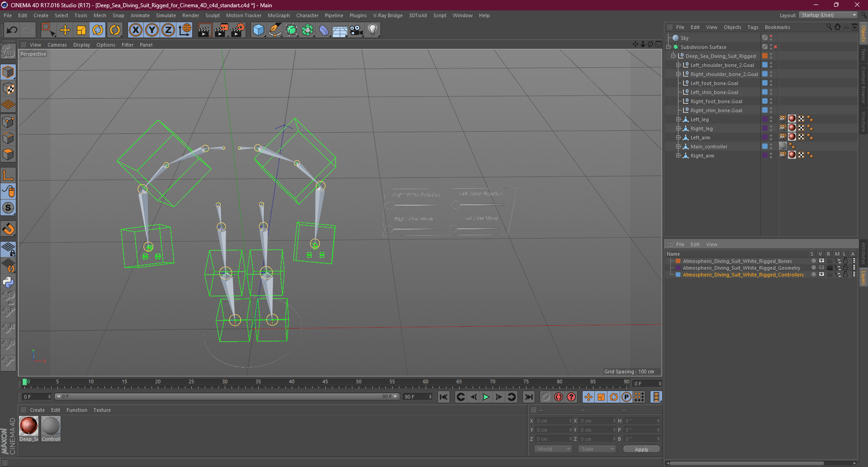This screenshot has width=868, height=467.
Task: Expand the Left_arm object
Action: point(678,138)
